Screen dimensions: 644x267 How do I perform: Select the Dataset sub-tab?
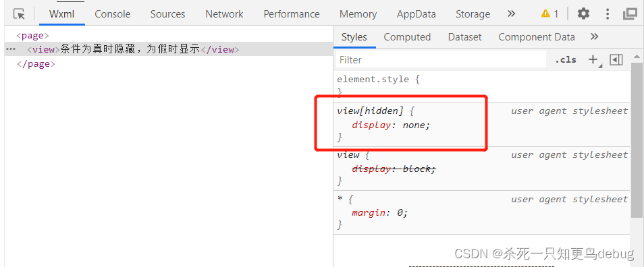464,37
